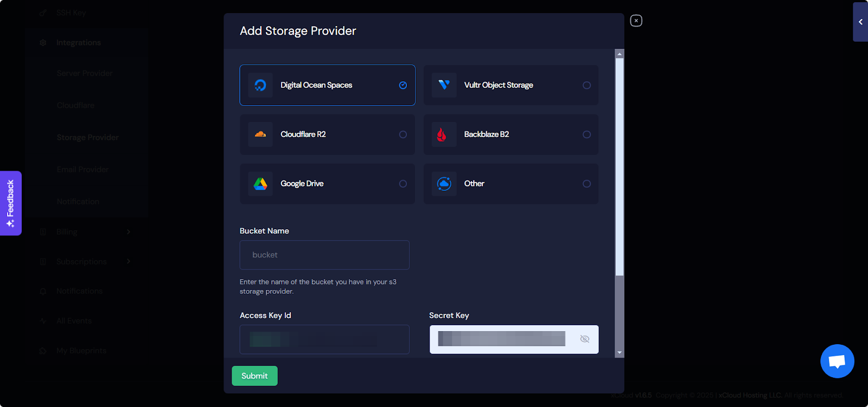This screenshot has width=868, height=407.
Task: Click the dialog scrollbar up arrow
Action: point(620,54)
